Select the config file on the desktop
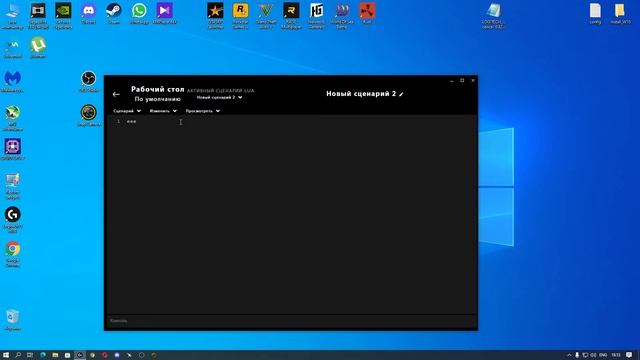 595,13
